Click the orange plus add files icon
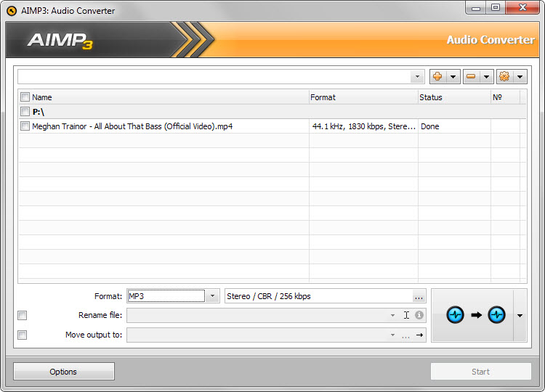545x392 pixels. tap(437, 76)
